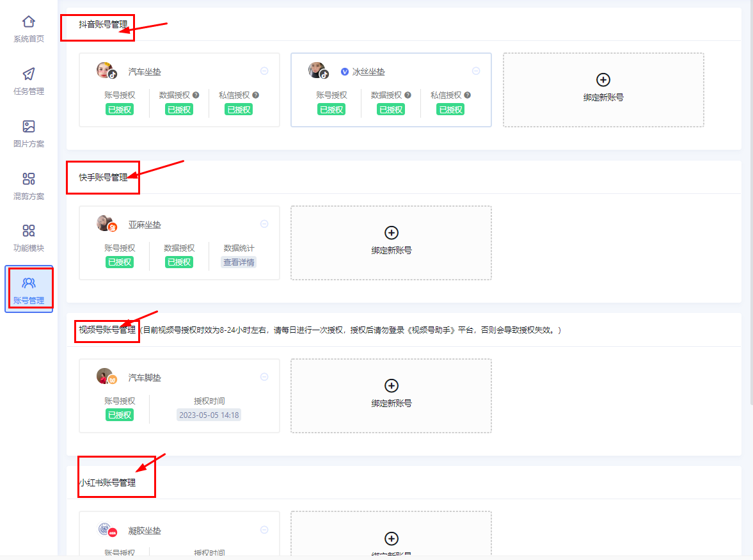This screenshot has width=753, height=560.
Task: Open 功能模块 grid icon
Action: pos(29,230)
